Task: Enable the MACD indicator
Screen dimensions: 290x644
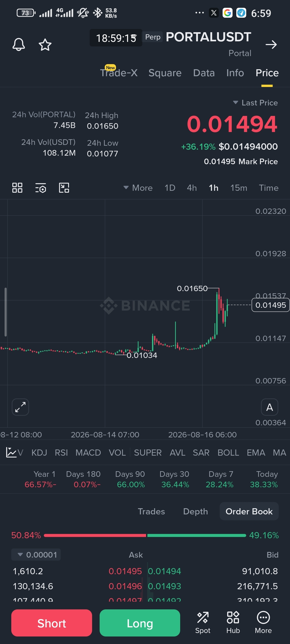Action: point(88,453)
